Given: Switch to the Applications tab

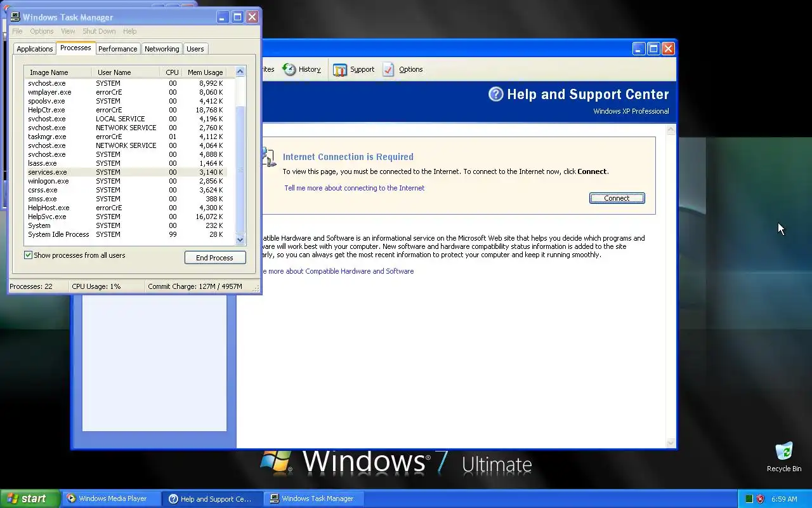Looking at the screenshot, I should (x=35, y=49).
